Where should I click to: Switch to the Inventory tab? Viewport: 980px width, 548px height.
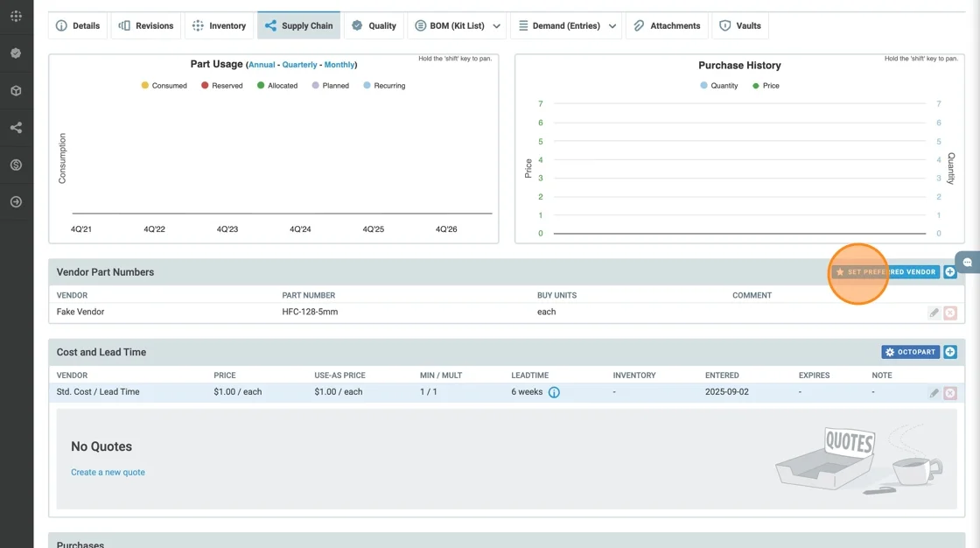click(x=219, y=26)
